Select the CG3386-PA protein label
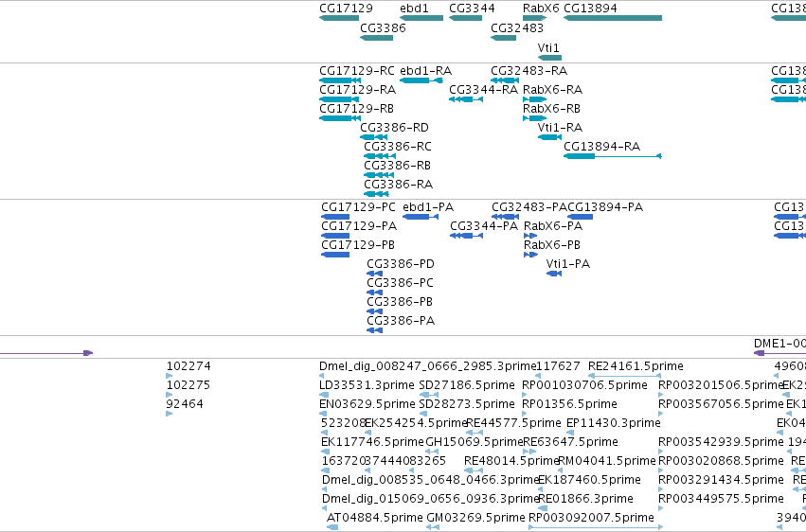This screenshot has width=806, height=532. pyautogui.click(x=401, y=322)
